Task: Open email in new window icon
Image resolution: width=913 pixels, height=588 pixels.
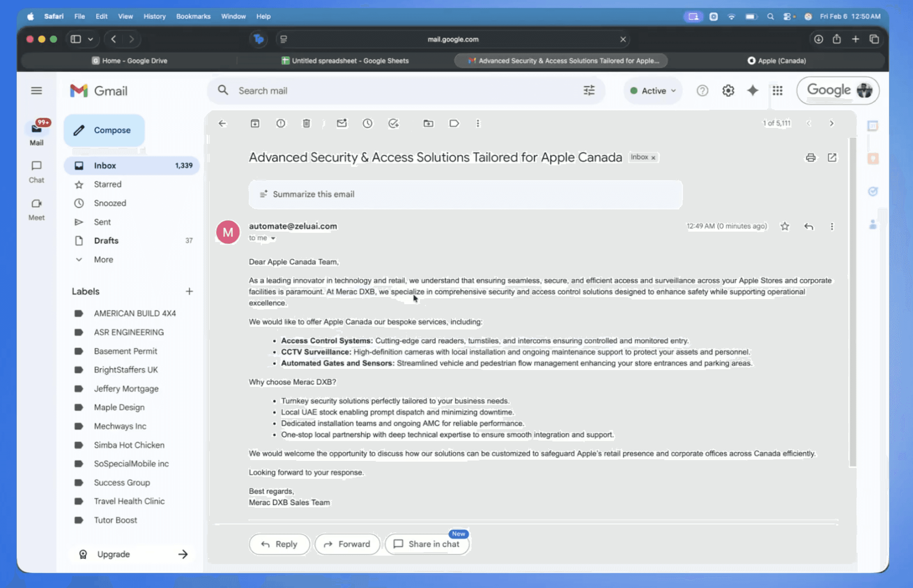Action: (832, 158)
